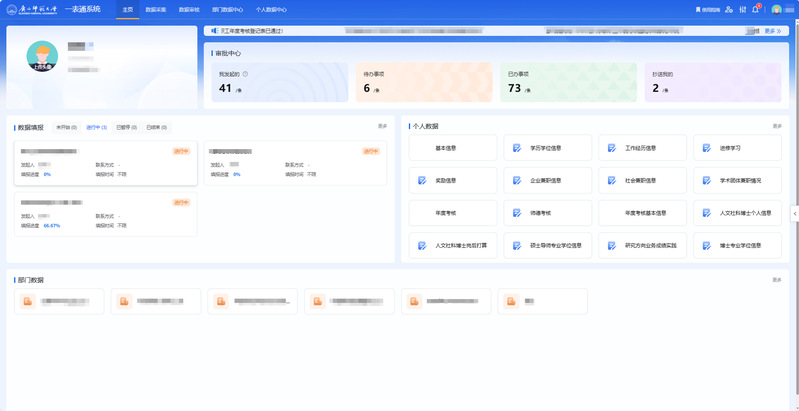Screen dimensions: 799x411
Task: Open the settings sliders icon in header
Action: point(742,9)
